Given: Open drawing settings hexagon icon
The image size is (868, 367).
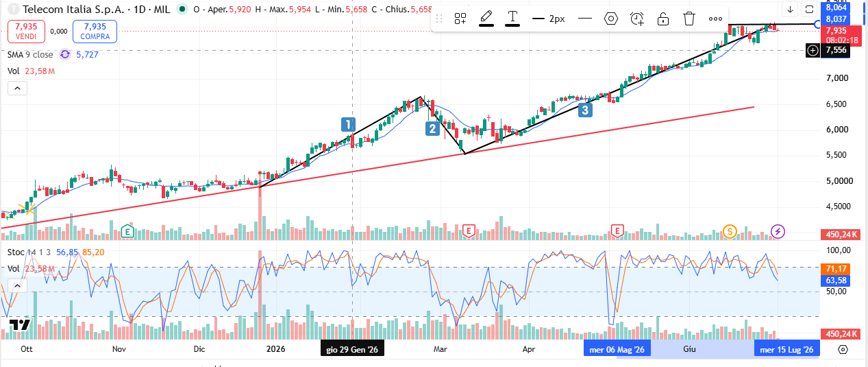Looking at the screenshot, I should [611, 19].
